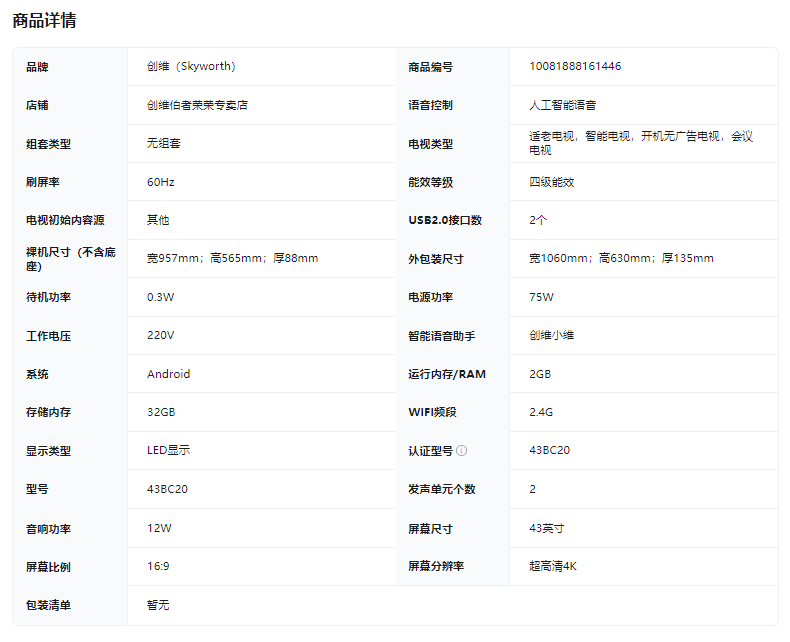
Task: Click the 16:9 screen ratio value
Action: pyautogui.click(x=158, y=566)
